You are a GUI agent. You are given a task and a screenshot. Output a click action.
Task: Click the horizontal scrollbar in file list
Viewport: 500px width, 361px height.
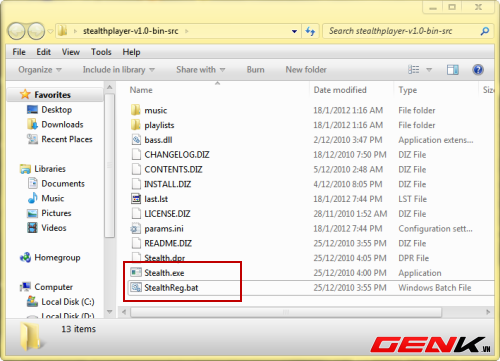(x=286, y=312)
